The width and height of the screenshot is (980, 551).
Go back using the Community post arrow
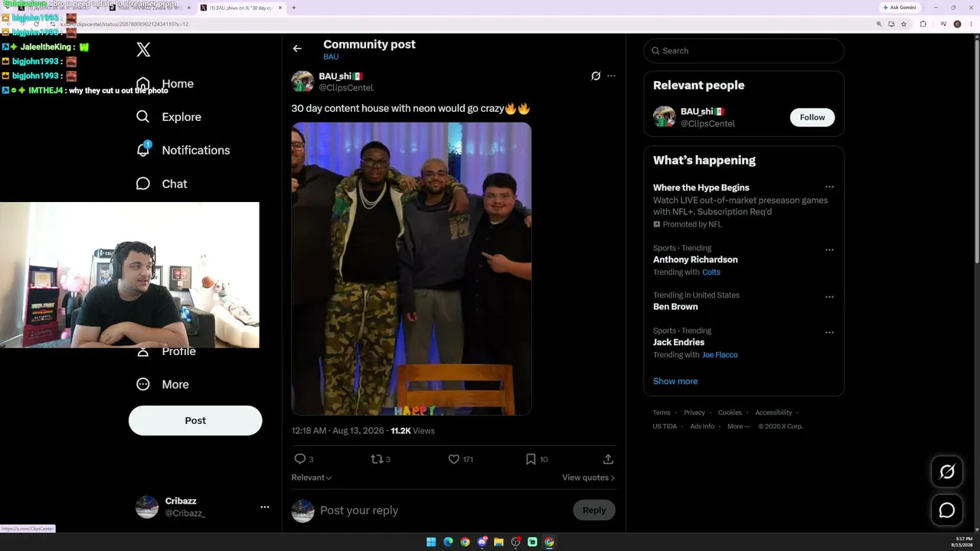(x=297, y=49)
